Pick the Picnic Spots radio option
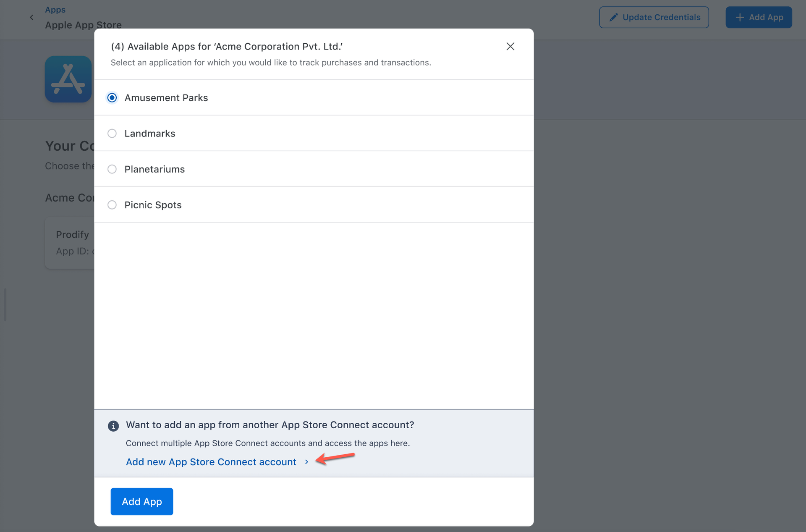Viewport: 806px width, 532px height. [112, 205]
